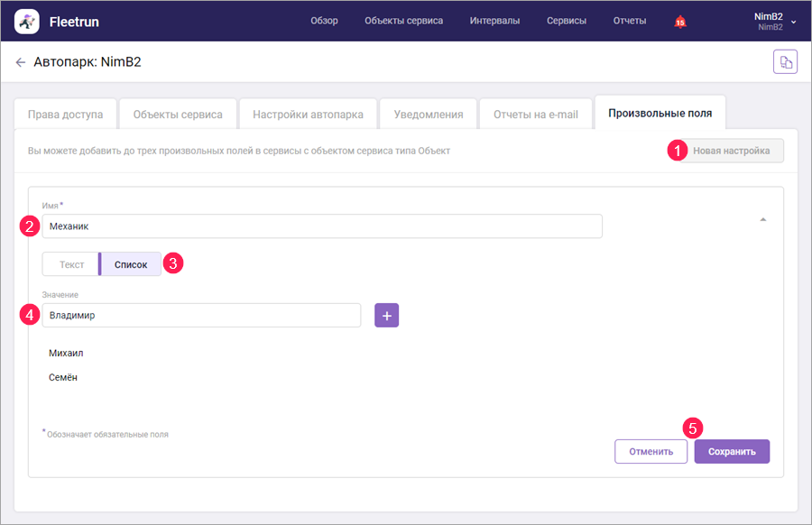This screenshot has height=525, width=812.
Task: Switch to the Объекты сервиса tab
Action: pos(178,115)
